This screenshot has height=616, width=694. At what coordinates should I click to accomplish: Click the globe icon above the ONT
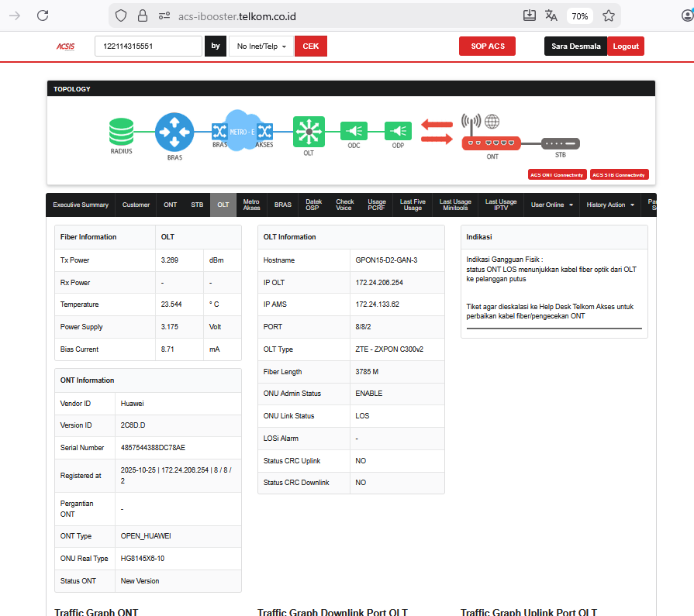click(x=492, y=121)
